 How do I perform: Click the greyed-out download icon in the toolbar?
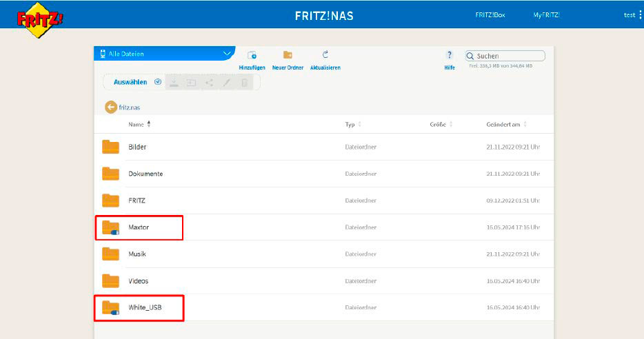click(x=175, y=82)
